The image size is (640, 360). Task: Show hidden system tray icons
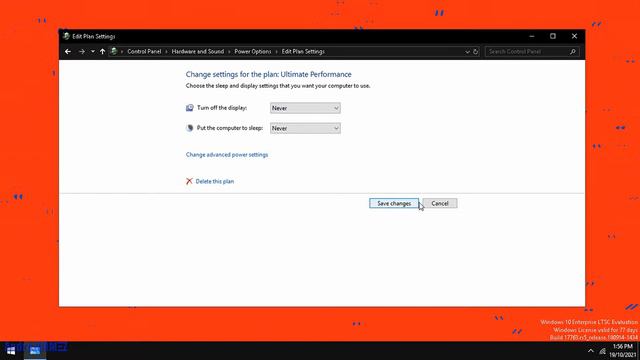(x=590, y=351)
